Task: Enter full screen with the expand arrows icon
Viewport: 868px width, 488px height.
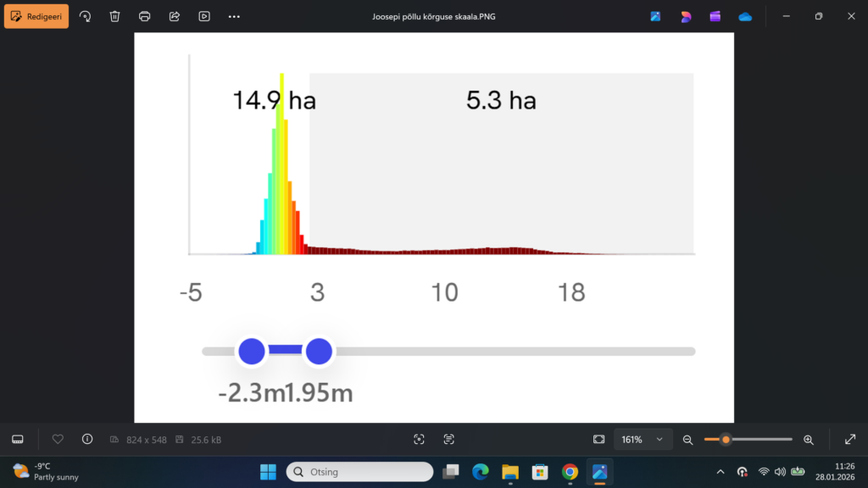Action: click(x=850, y=439)
